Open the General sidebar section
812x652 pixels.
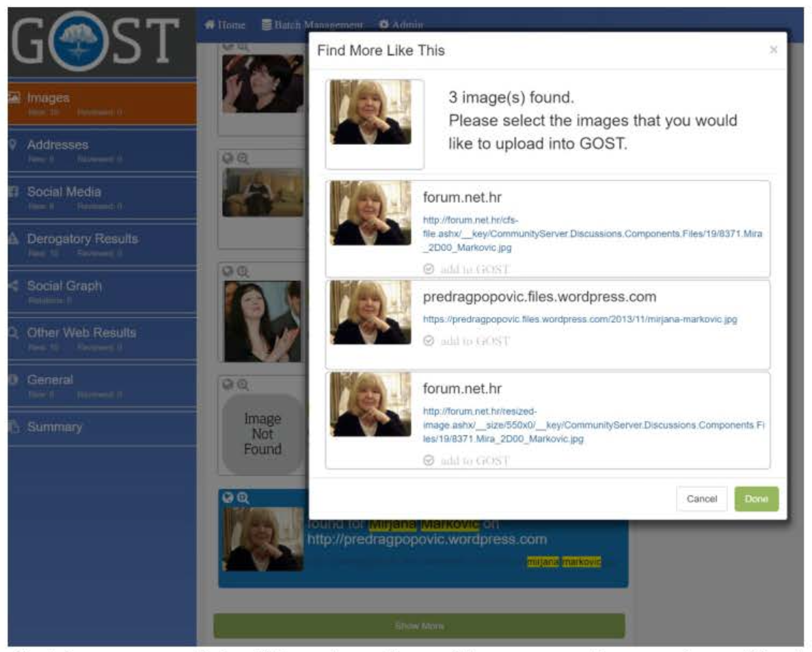point(102,386)
